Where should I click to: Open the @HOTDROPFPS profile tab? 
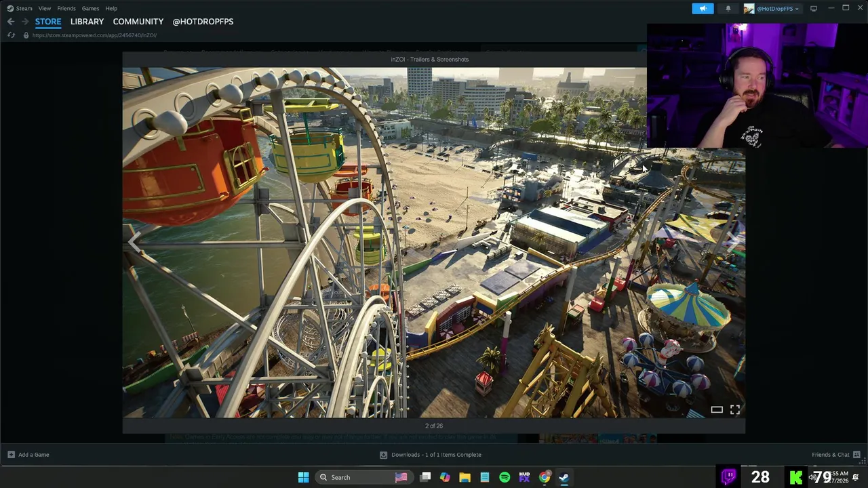click(x=203, y=22)
